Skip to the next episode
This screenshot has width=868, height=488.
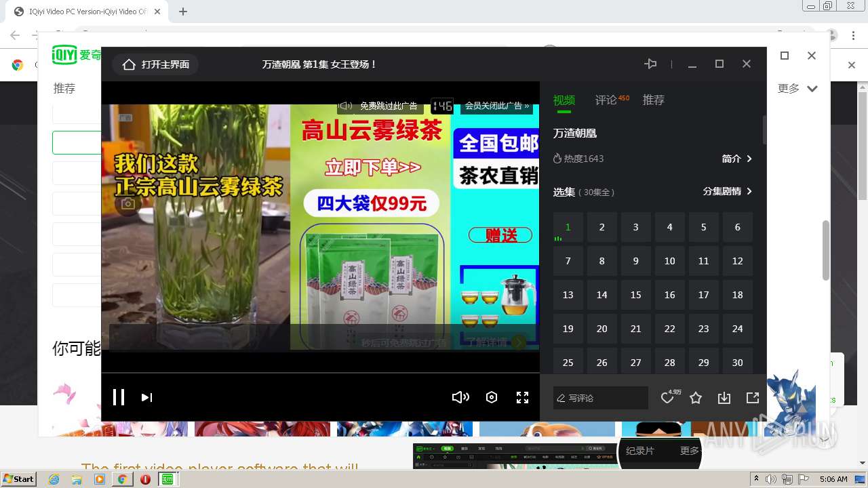click(146, 398)
